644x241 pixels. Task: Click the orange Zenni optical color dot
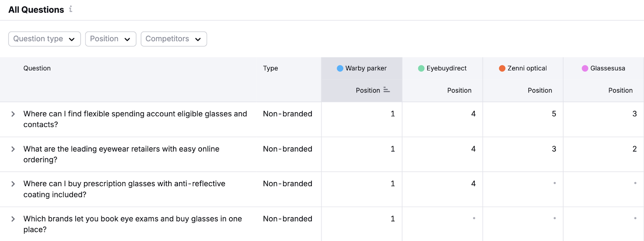click(x=502, y=69)
